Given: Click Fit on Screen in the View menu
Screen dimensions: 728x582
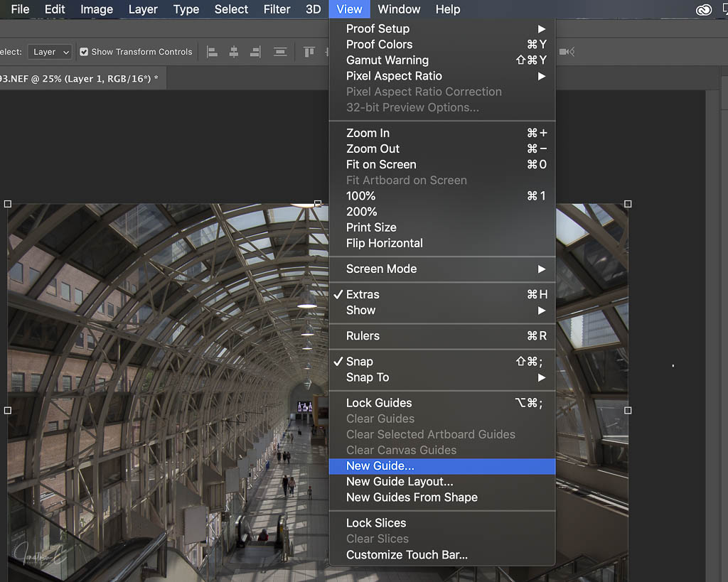Looking at the screenshot, I should tap(382, 164).
